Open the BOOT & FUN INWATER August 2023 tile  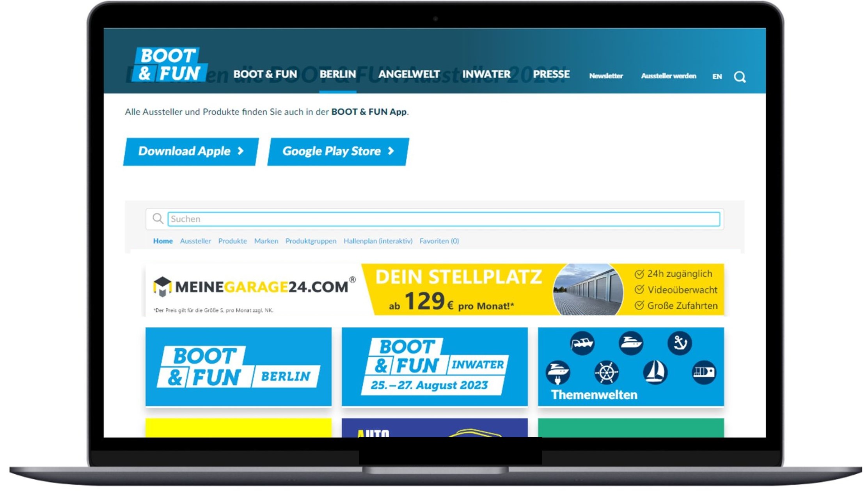(435, 367)
